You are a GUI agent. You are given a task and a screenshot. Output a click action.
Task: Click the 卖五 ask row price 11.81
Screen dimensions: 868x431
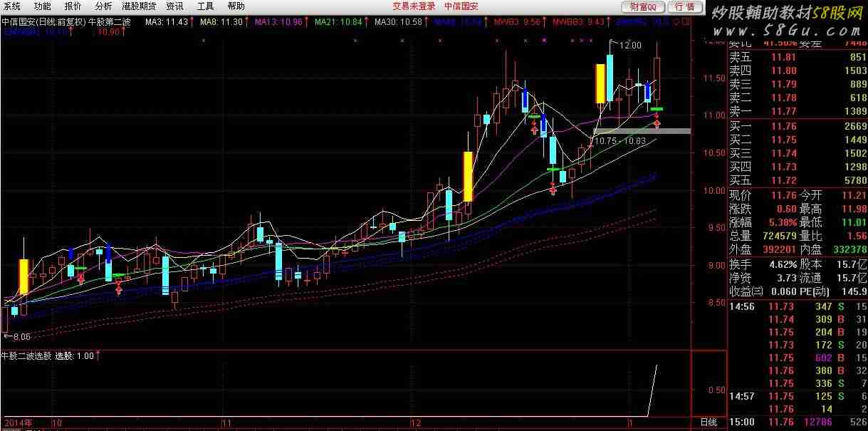[783, 58]
